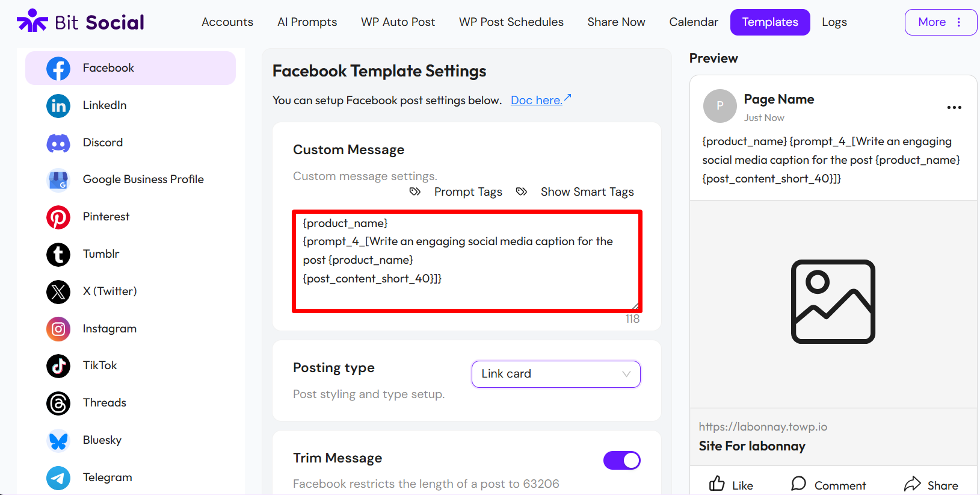Click the Like thumbs-up icon in preview
980x495 pixels.
coord(717,484)
